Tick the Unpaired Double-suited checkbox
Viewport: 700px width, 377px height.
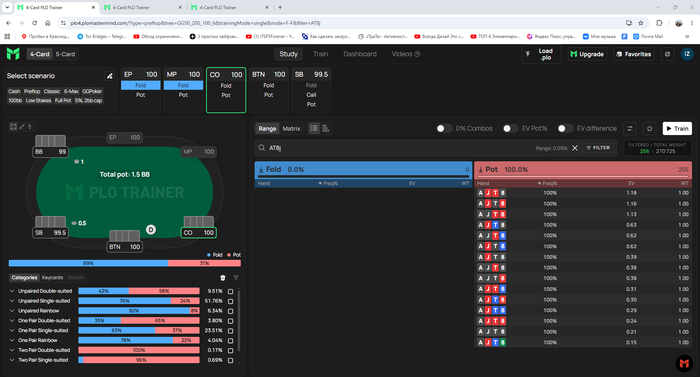pyautogui.click(x=230, y=291)
